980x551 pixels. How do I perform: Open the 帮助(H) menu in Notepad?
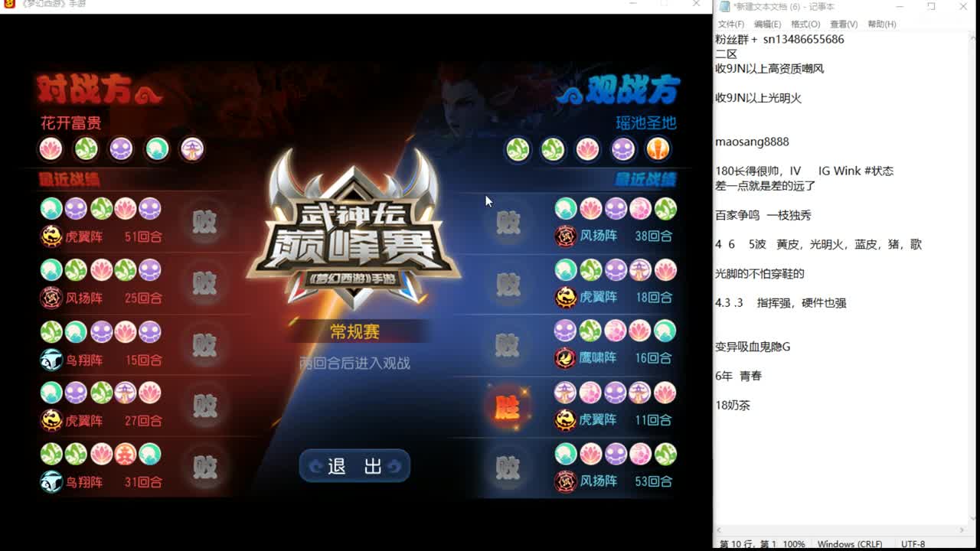882,24
